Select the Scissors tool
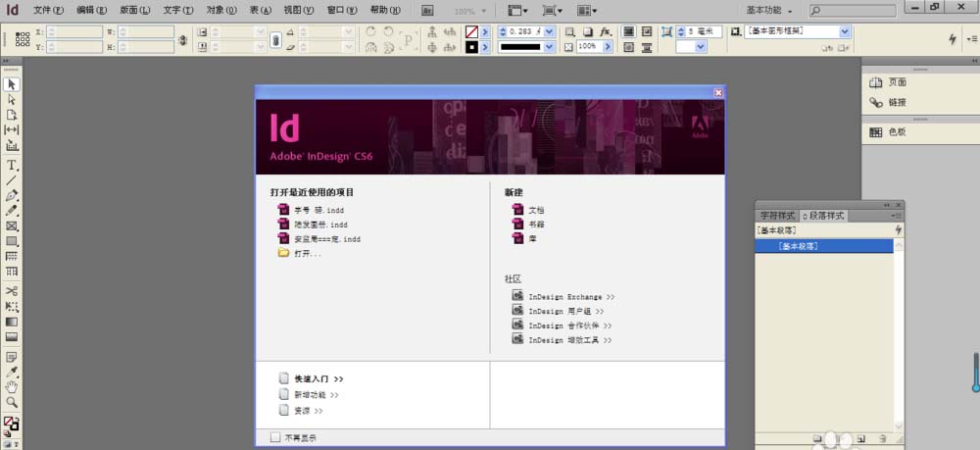Viewport: 980px width, 450px height. [x=11, y=291]
